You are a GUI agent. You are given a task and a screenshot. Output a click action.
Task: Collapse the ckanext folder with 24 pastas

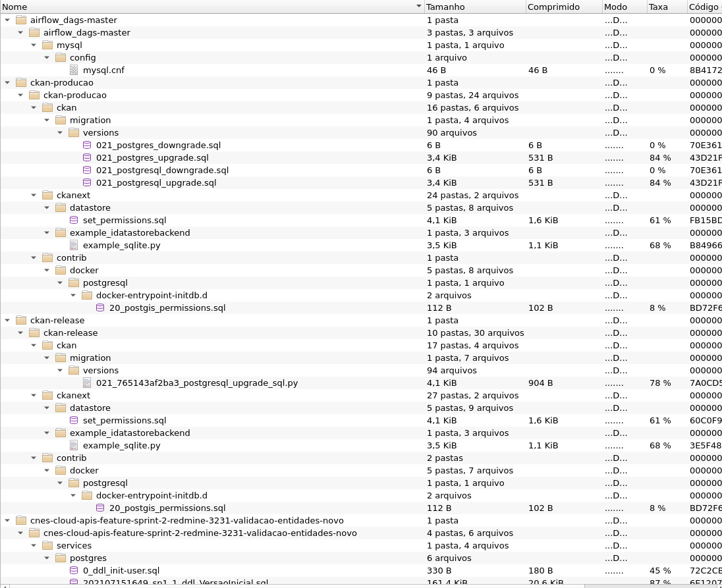click(34, 195)
